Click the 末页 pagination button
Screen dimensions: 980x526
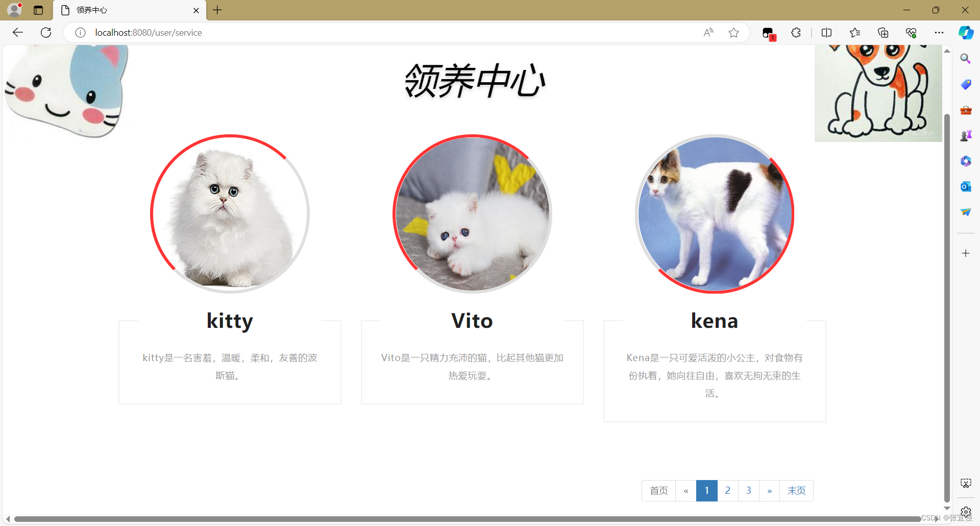click(x=797, y=490)
